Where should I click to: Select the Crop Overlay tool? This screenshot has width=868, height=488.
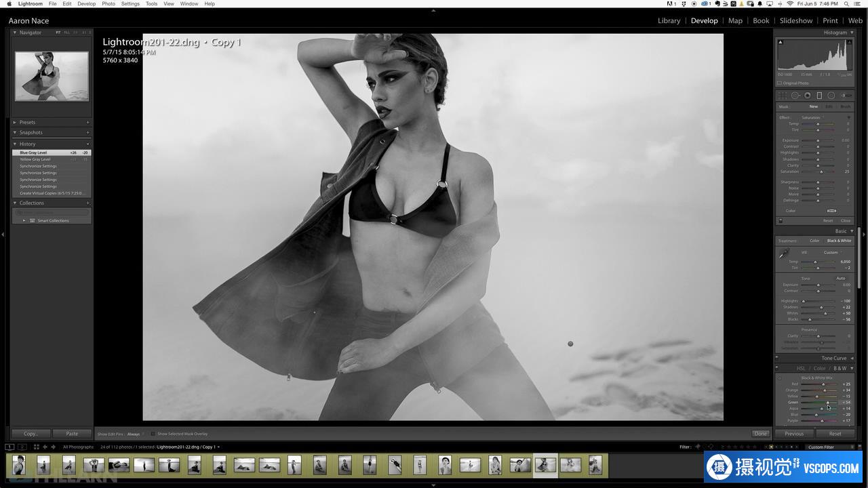(783, 96)
